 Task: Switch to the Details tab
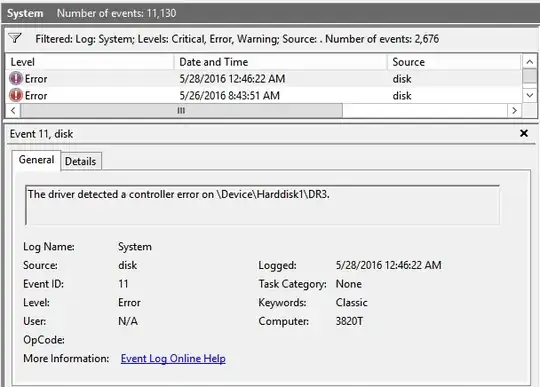coord(81,161)
